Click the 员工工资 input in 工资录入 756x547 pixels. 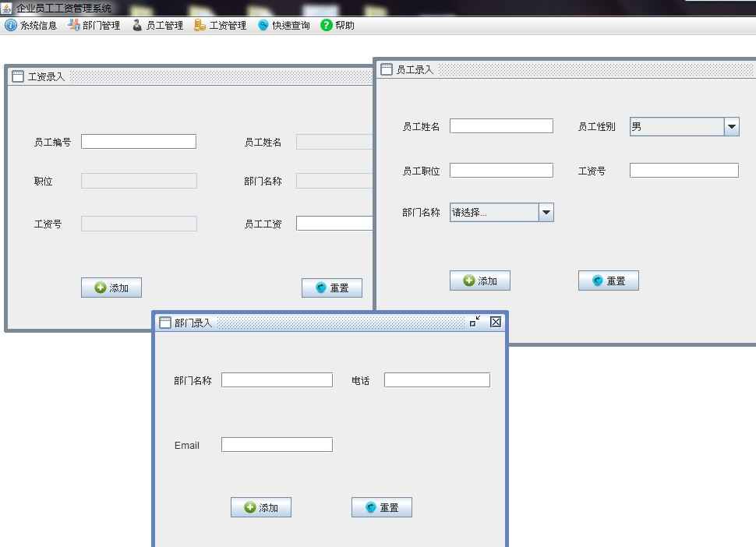point(334,224)
